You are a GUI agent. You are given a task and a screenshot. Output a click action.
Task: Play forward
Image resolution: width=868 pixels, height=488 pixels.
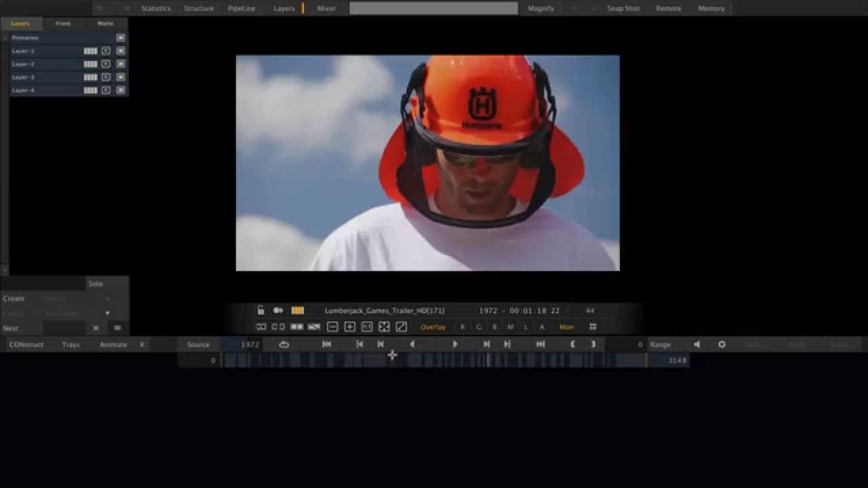coord(455,344)
